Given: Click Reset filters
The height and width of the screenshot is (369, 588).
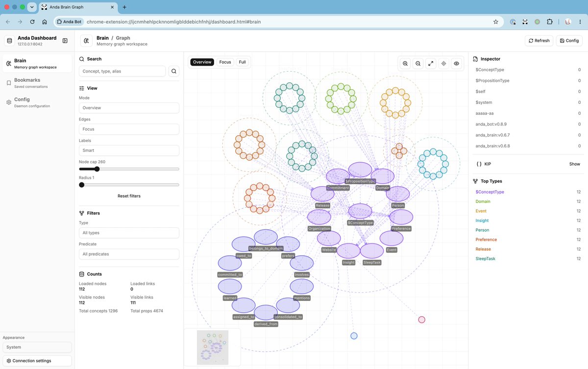Looking at the screenshot, I should pos(129,196).
